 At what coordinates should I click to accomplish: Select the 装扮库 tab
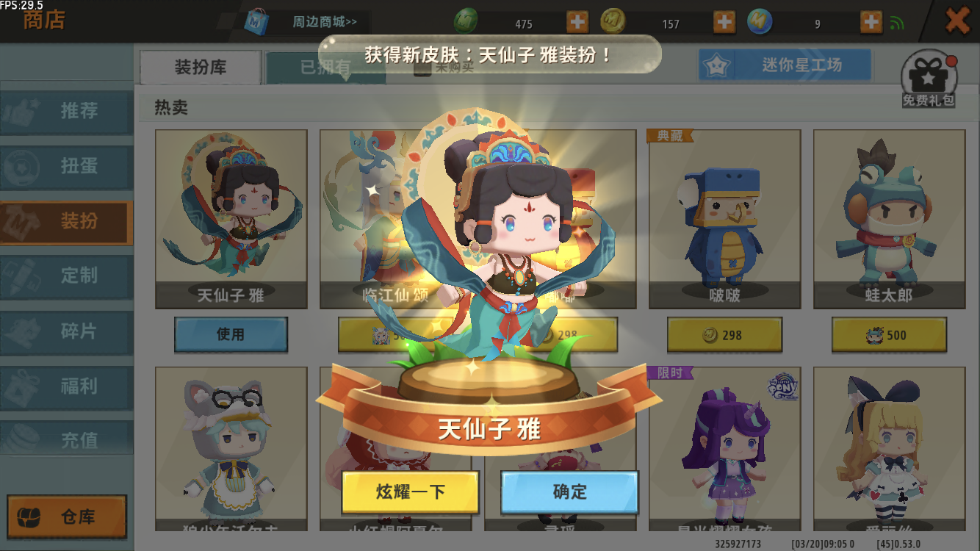click(x=201, y=68)
